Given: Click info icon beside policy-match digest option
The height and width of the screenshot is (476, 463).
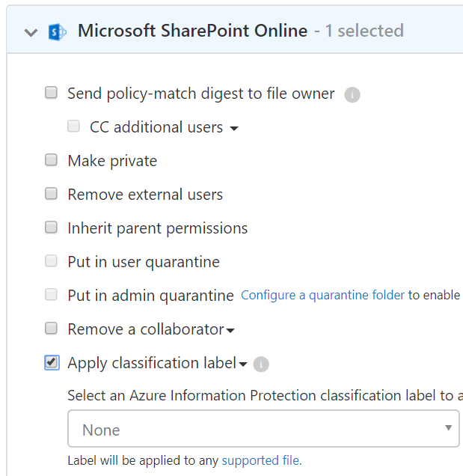Looking at the screenshot, I should point(352,95).
